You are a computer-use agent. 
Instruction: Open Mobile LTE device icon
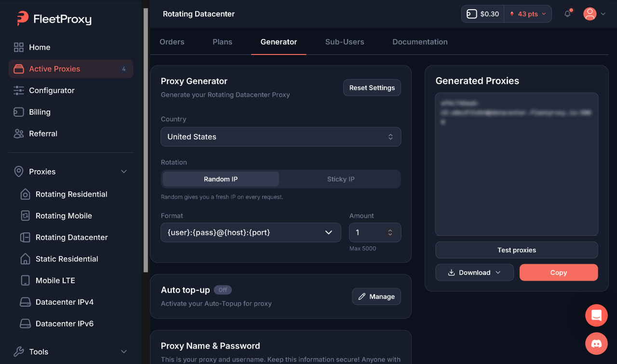point(25,281)
